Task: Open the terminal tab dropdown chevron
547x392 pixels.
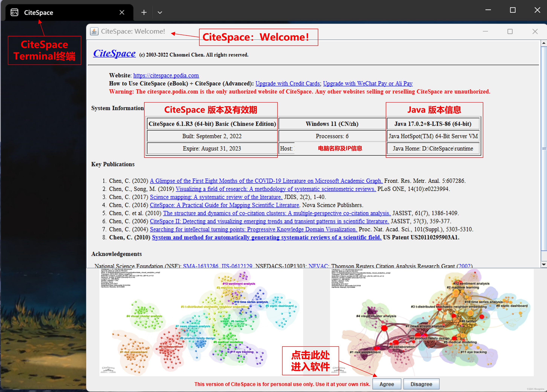Action: [x=160, y=12]
